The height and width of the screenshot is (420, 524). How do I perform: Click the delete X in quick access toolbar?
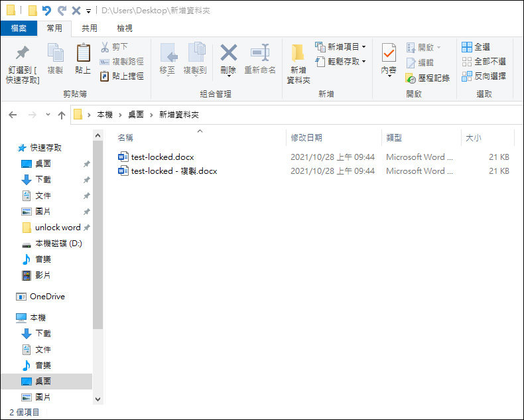tap(76, 11)
